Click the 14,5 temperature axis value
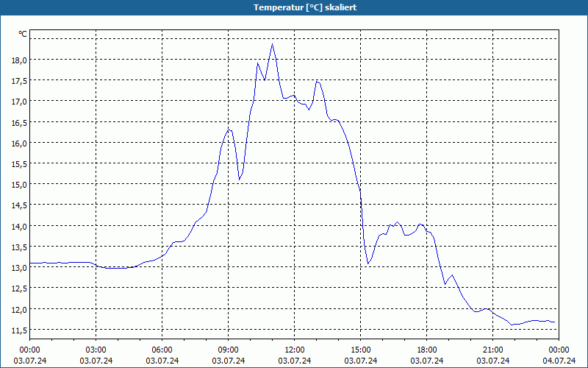This screenshot has width=588, height=368. (18, 205)
